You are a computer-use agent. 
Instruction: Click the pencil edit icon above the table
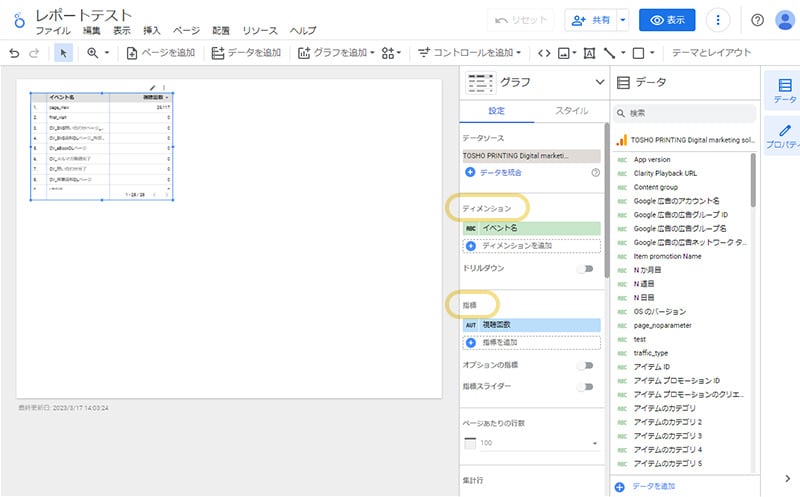[153, 88]
